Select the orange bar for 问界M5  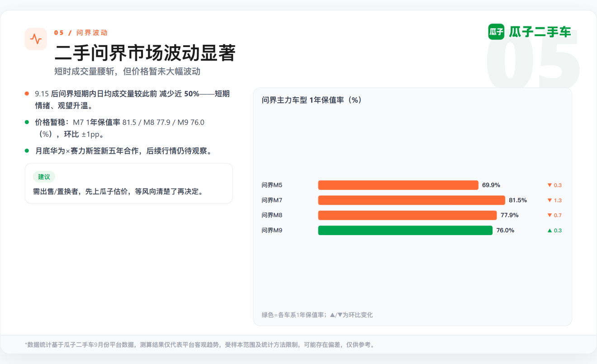pyautogui.click(x=398, y=185)
